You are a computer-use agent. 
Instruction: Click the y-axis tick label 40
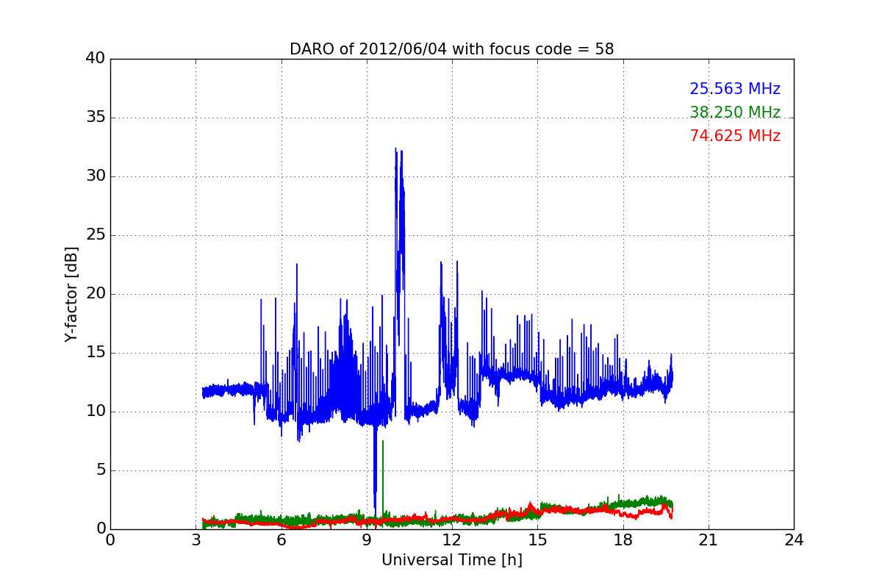[x=96, y=59]
